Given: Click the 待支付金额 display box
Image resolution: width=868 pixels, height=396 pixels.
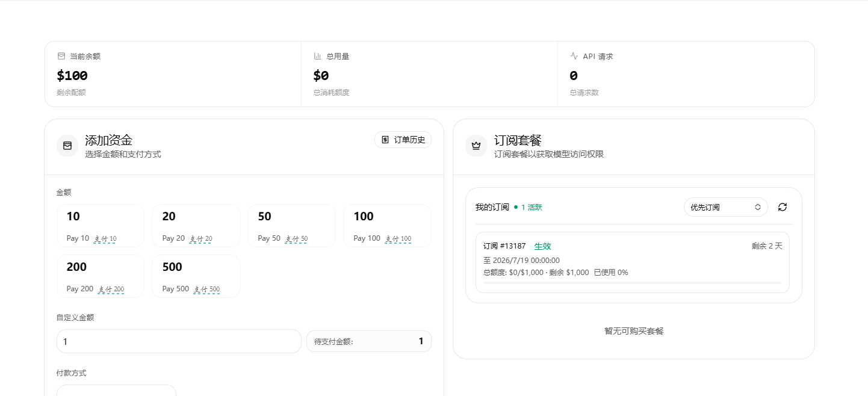Looking at the screenshot, I should point(369,341).
